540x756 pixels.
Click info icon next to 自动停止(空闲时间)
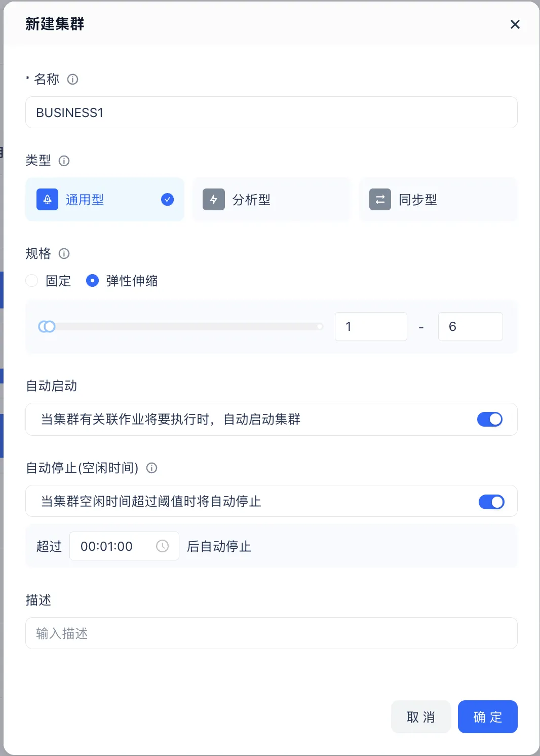click(151, 468)
